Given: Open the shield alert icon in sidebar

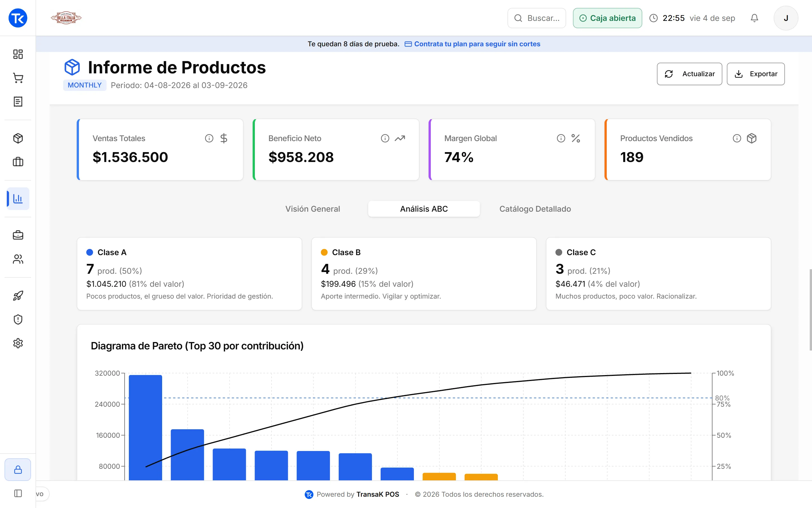Looking at the screenshot, I should pos(18,319).
